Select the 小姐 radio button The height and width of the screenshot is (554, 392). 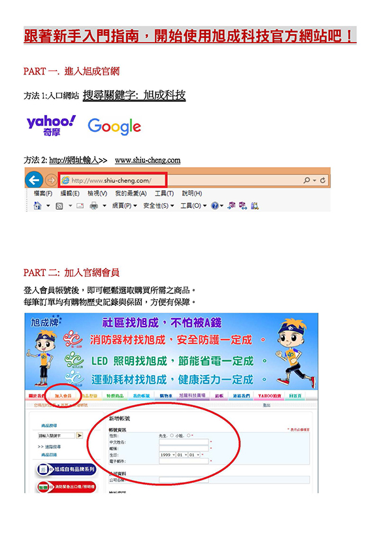pyautogui.click(x=188, y=435)
